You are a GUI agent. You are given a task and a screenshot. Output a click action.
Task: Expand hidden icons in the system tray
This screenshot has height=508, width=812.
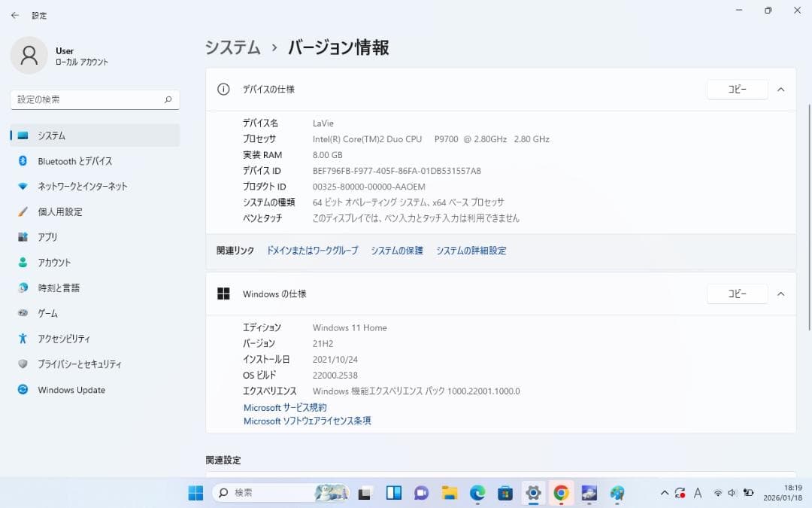pos(665,493)
